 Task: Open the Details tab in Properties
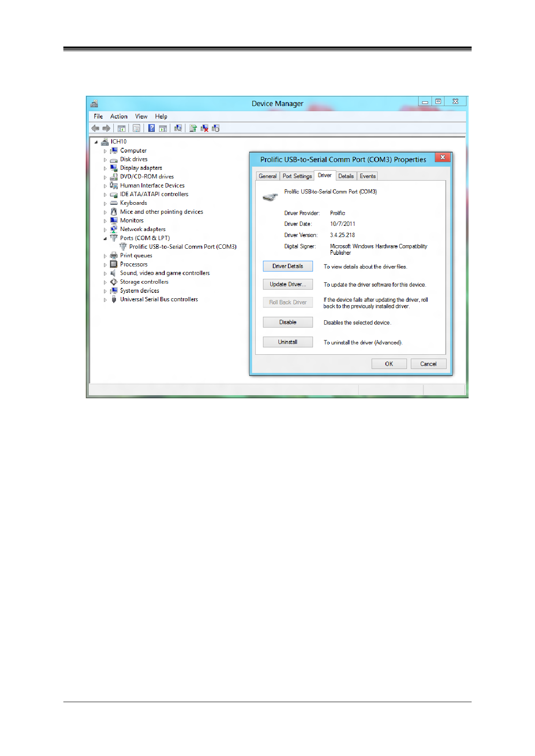(x=346, y=176)
